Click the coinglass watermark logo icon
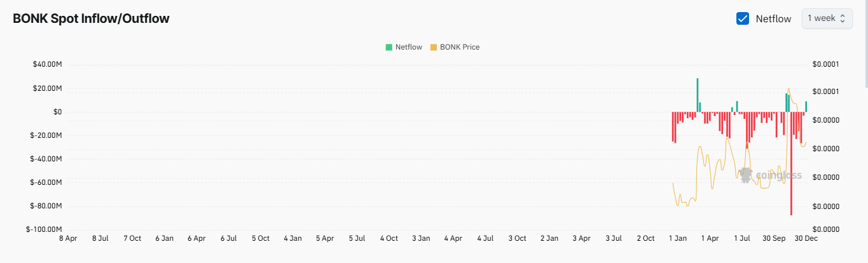This screenshot has height=263, width=868. pyautogui.click(x=746, y=175)
